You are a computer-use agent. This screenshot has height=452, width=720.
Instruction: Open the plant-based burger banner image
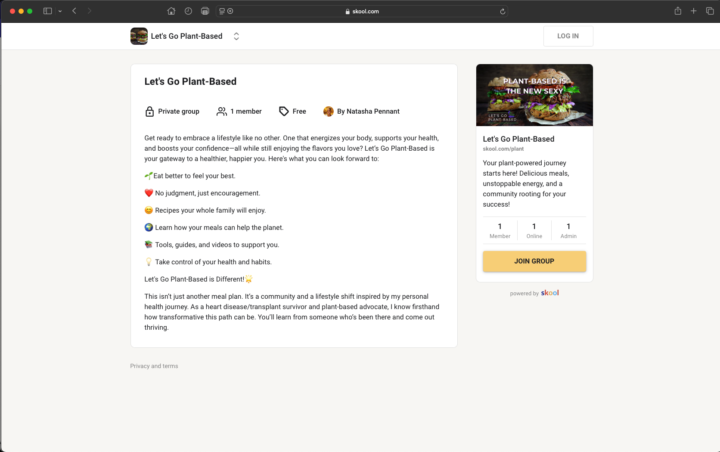coord(534,96)
